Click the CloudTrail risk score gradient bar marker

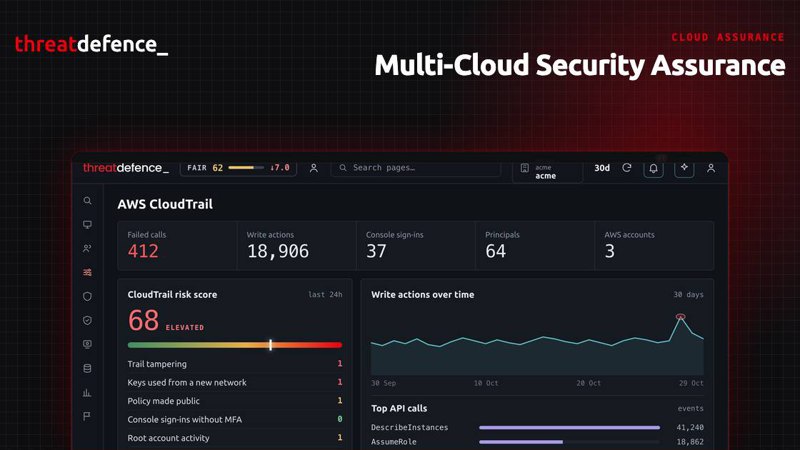pos(270,345)
